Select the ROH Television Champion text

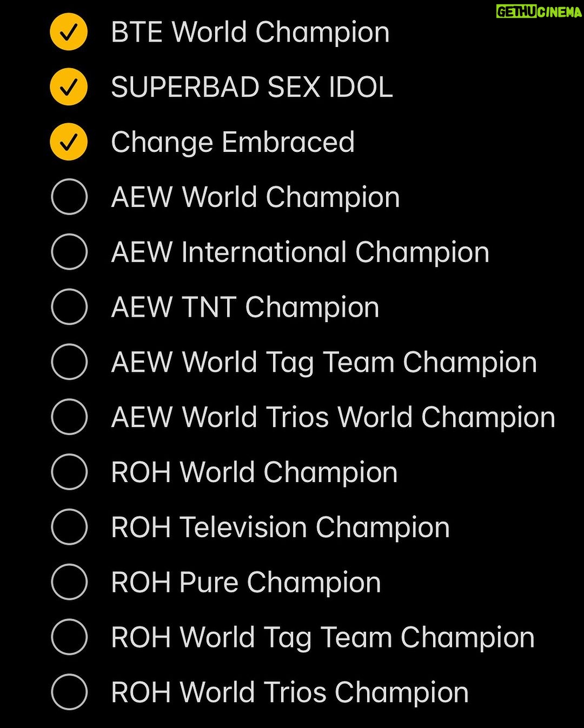pos(281,527)
